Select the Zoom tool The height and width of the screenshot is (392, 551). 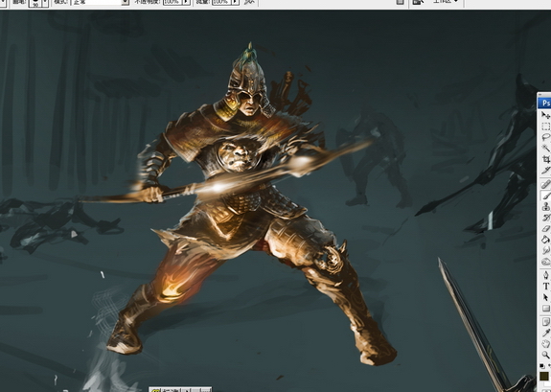click(x=545, y=355)
